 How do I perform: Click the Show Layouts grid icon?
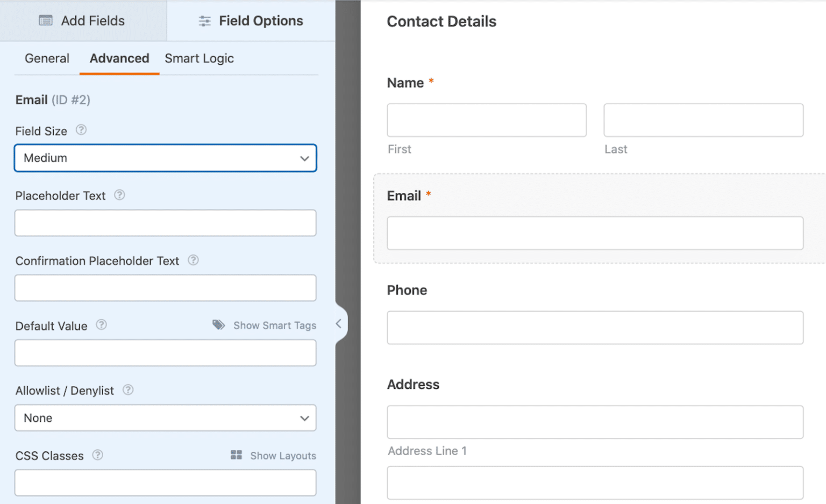point(236,455)
